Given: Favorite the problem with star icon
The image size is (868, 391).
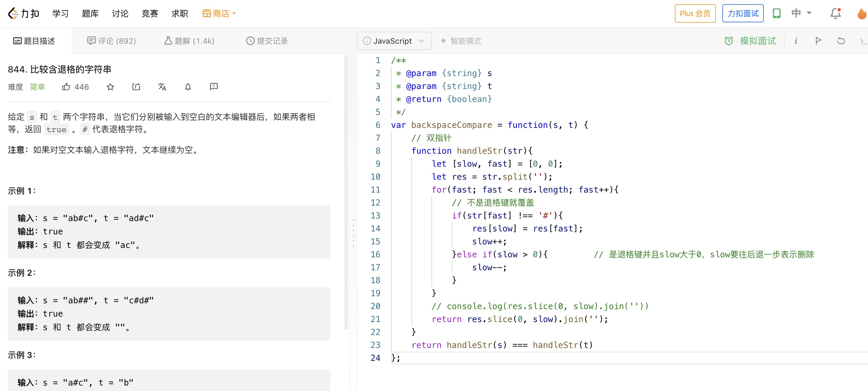Looking at the screenshot, I should 110,87.
